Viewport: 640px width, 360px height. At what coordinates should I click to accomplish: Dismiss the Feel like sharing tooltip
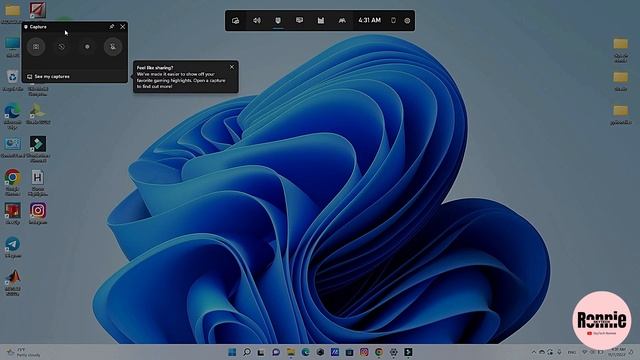pos(232,67)
